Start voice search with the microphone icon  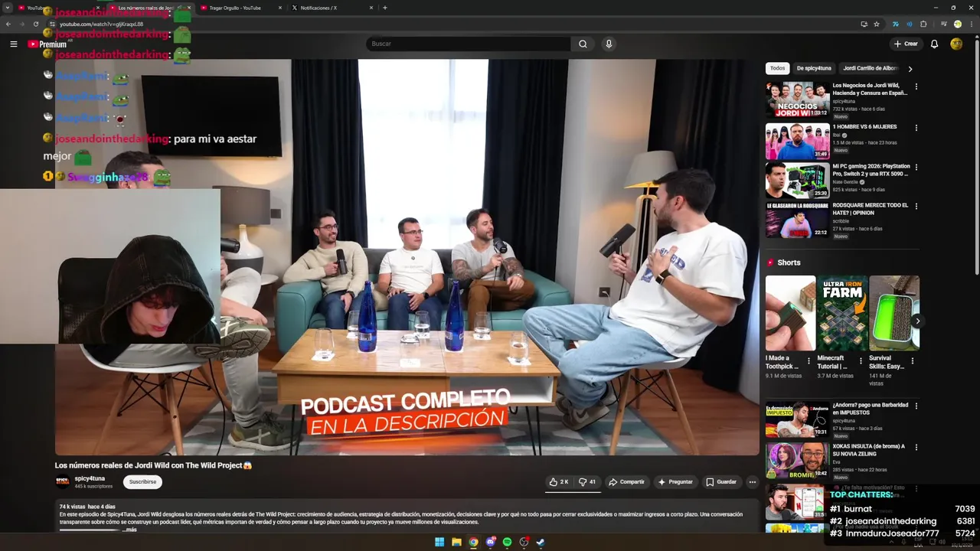tap(609, 44)
